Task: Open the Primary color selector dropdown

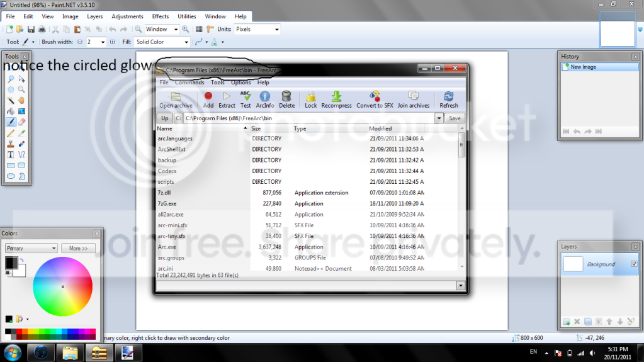Action: coord(31,248)
